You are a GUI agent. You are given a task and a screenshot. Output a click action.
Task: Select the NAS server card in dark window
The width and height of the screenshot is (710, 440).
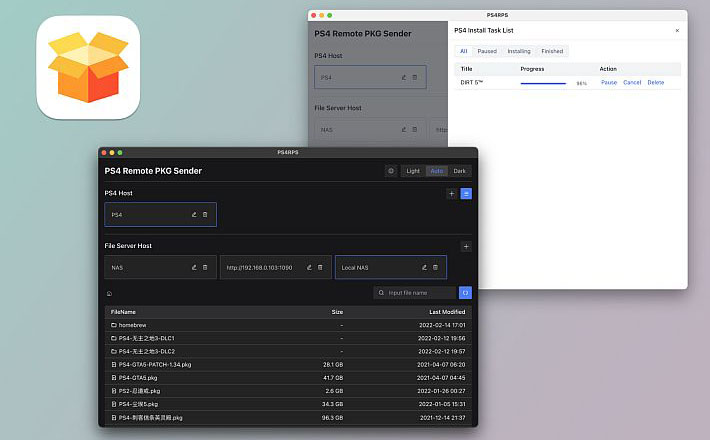point(160,268)
